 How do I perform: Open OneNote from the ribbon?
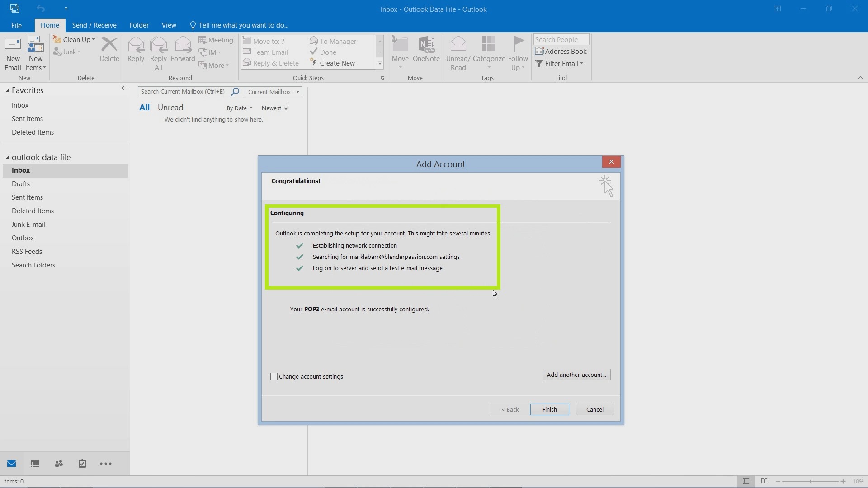pyautogui.click(x=426, y=50)
